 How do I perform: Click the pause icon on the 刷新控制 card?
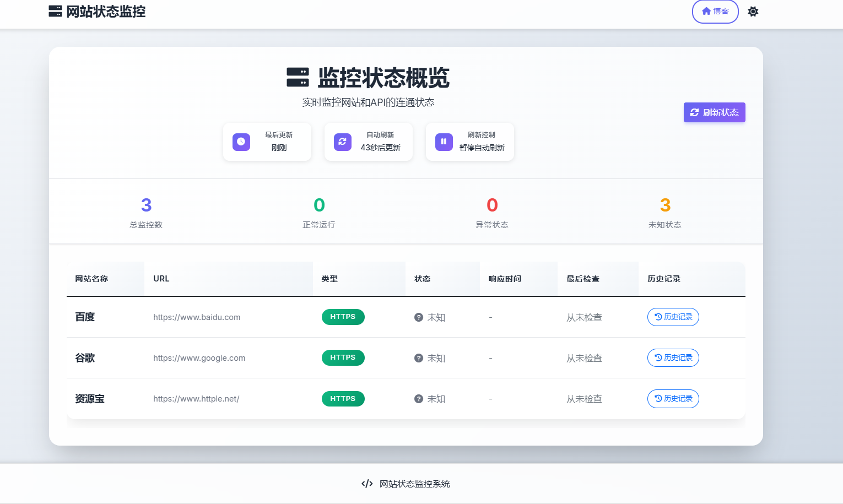(444, 142)
